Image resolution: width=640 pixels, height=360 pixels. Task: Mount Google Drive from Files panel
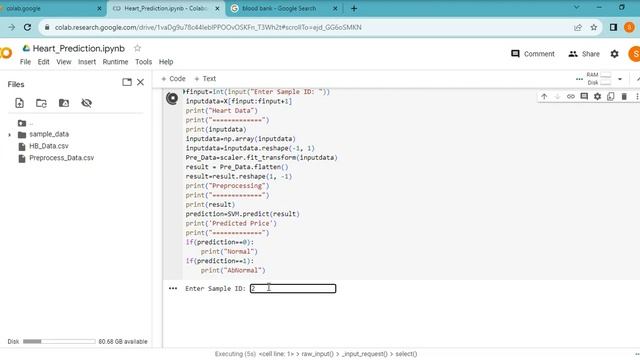coord(64,103)
